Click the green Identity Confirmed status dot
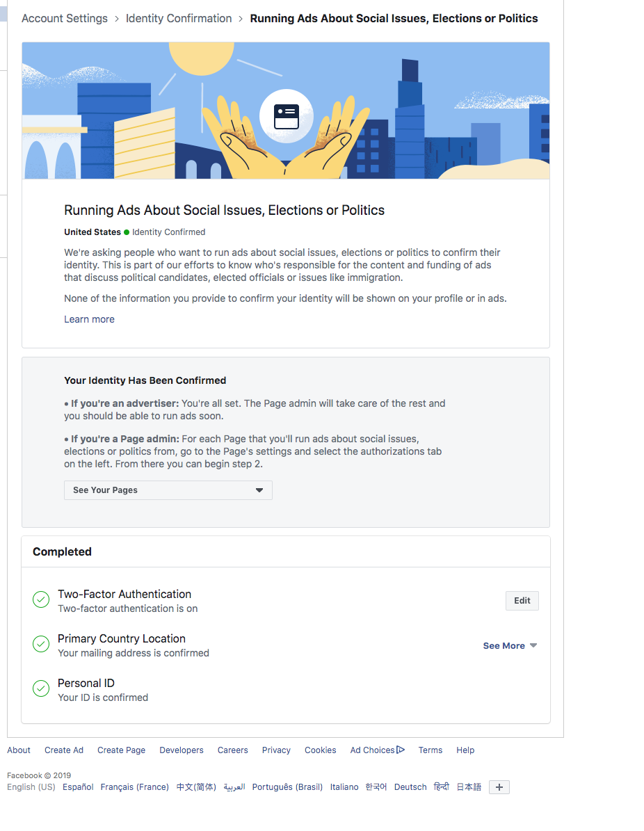 pyautogui.click(x=127, y=232)
